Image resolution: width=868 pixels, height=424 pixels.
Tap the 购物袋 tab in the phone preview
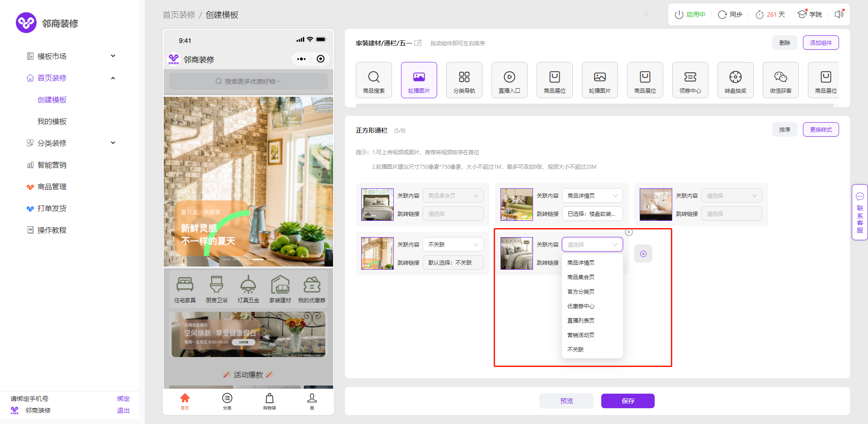coord(269,401)
